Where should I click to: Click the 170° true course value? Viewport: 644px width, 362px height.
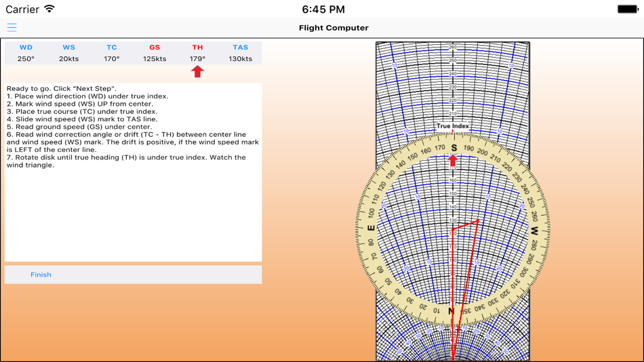point(112,59)
